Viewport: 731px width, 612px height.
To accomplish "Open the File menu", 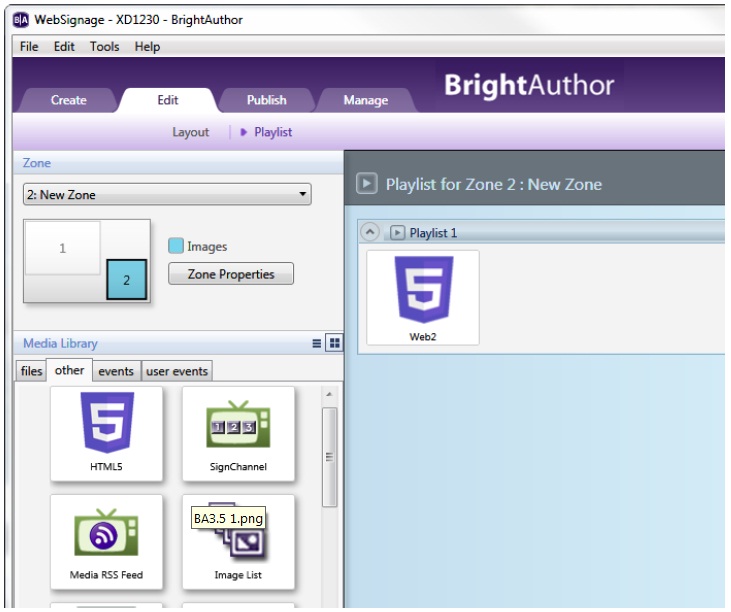I will pos(29,47).
